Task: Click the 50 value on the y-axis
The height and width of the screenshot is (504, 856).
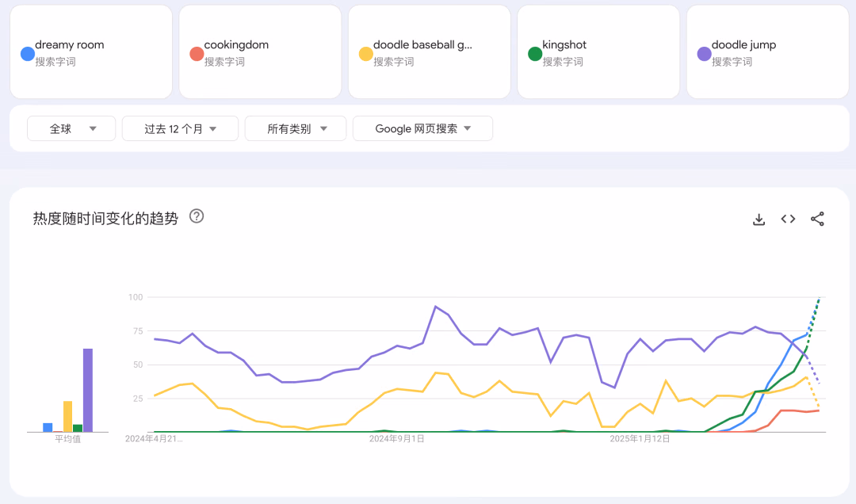Action: coord(138,365)
